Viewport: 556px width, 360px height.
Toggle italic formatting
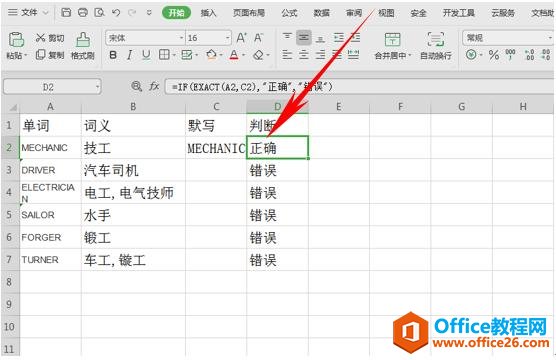[130, 55]
